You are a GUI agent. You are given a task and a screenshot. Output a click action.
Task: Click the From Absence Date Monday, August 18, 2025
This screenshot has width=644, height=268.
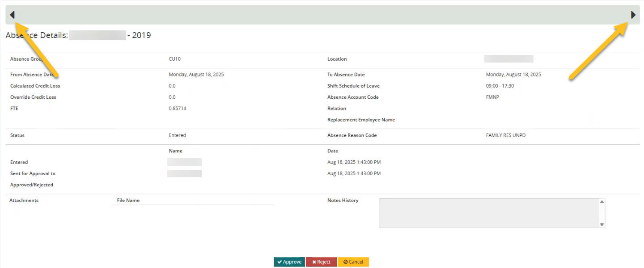coord(196,74)
